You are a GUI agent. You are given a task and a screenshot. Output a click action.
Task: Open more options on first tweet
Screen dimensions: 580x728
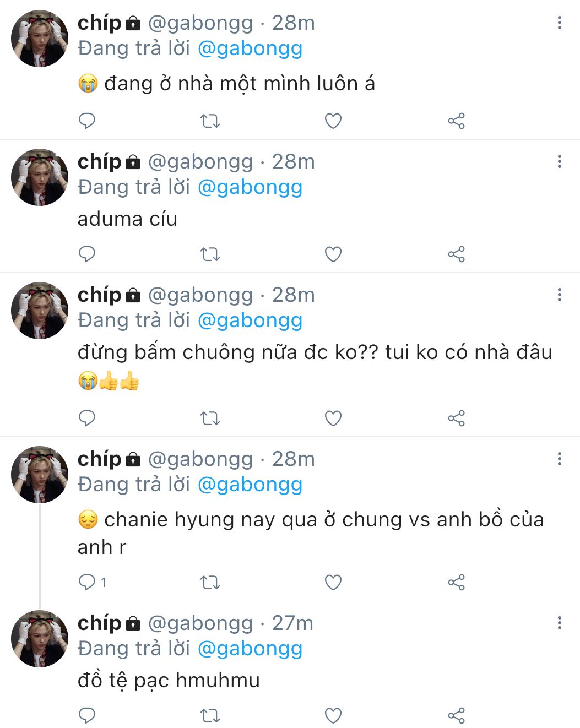pyautogui.click(x=560, y=23)
